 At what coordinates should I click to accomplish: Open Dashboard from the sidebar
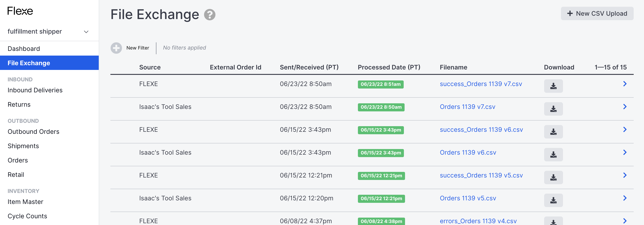click(x=24, y=48)
